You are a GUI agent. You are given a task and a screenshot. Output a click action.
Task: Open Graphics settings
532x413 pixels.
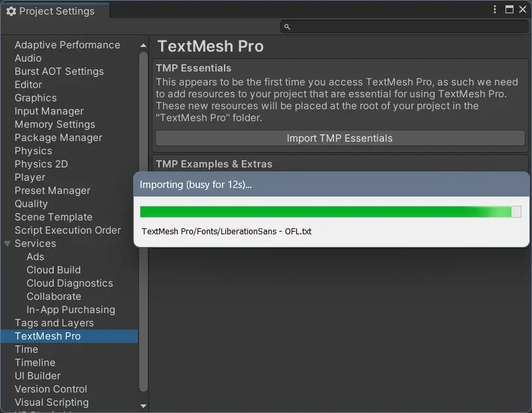(36, 98)
